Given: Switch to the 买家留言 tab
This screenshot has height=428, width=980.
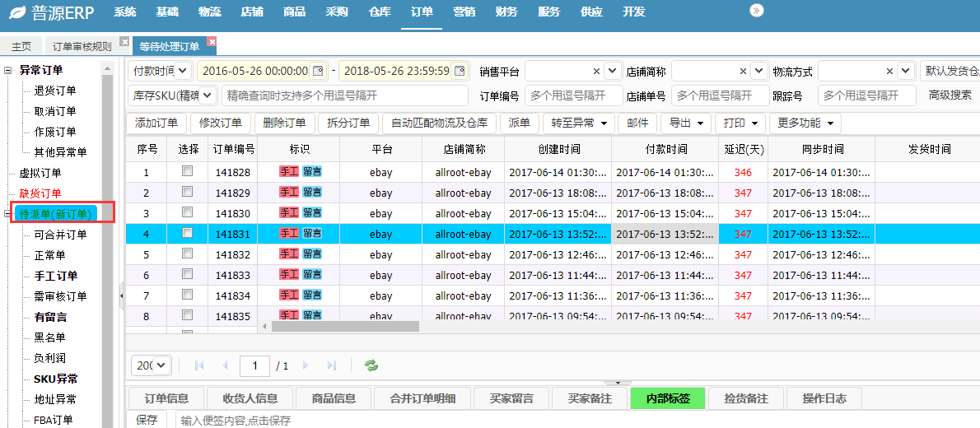Looking at the screenshot, I should (511, 398).
